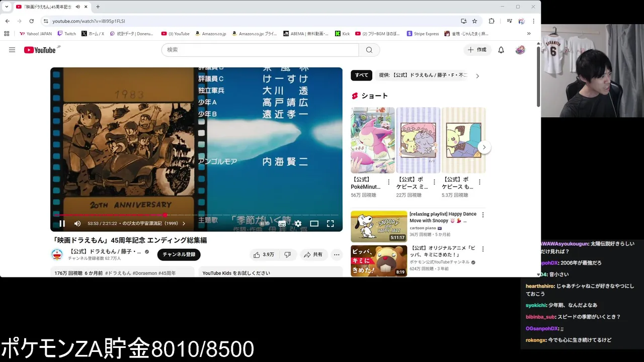This screenshot has width=644, height=362.
Task: Open ABEMA bookmark
Action: [x=305, y=34]
